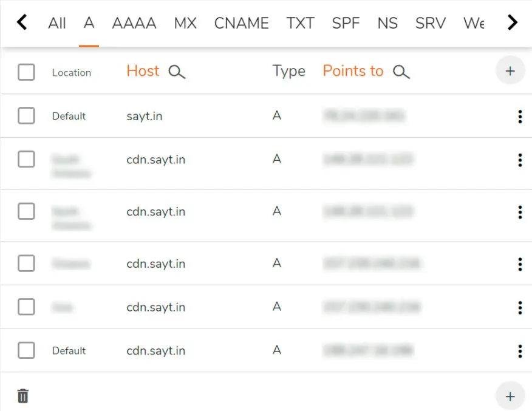Check the select-all checkbox in the header row
Viewport: 532px width, 411px height.
26,70
